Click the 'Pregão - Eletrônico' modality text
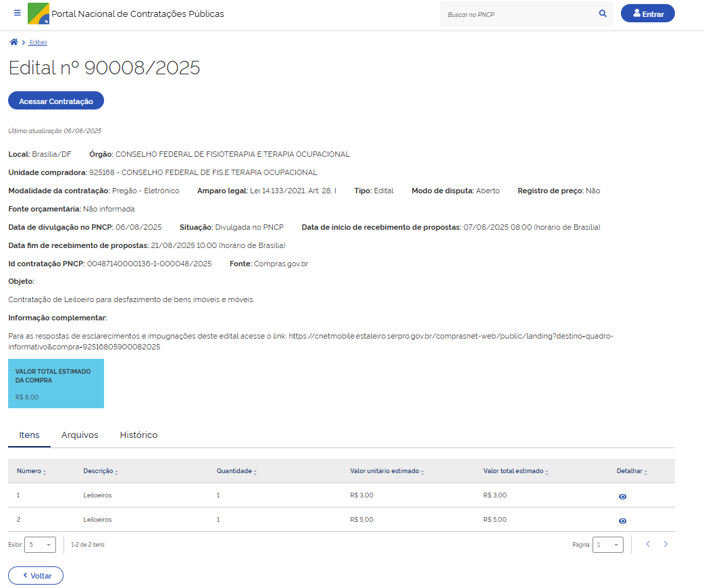 [x=145, y=191]
